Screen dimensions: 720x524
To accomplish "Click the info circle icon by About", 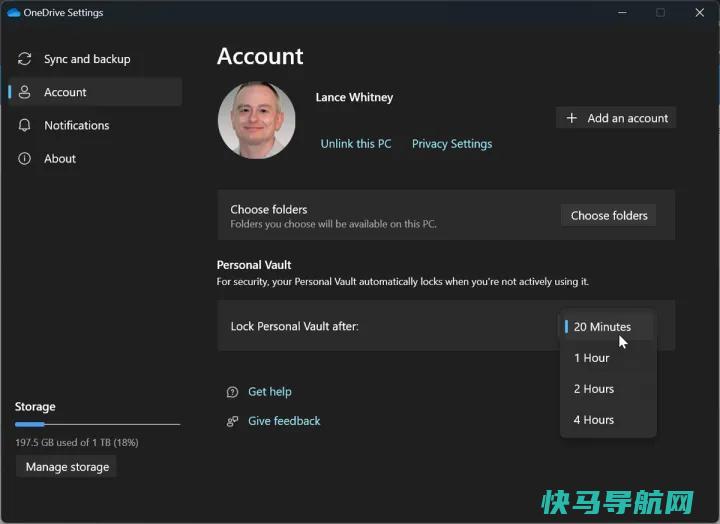I will (x=24, y=158).
